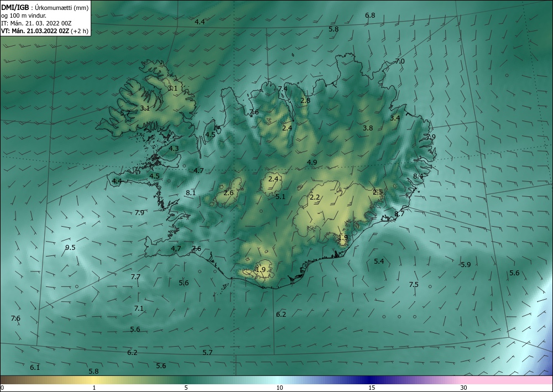Click the 7.7 value on the map
Viewport: 553px width, 392px height.
(135, 277)
